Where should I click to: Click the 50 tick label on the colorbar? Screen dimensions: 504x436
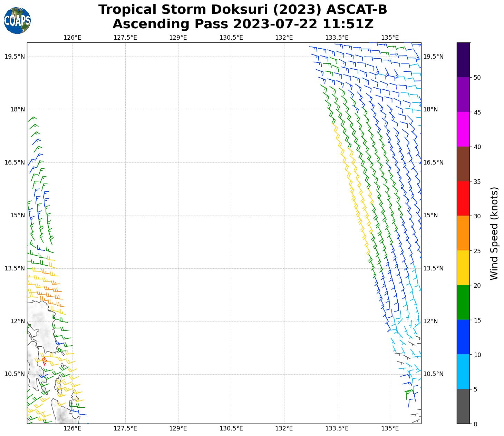pyautogui.click(x=477, y=78)
